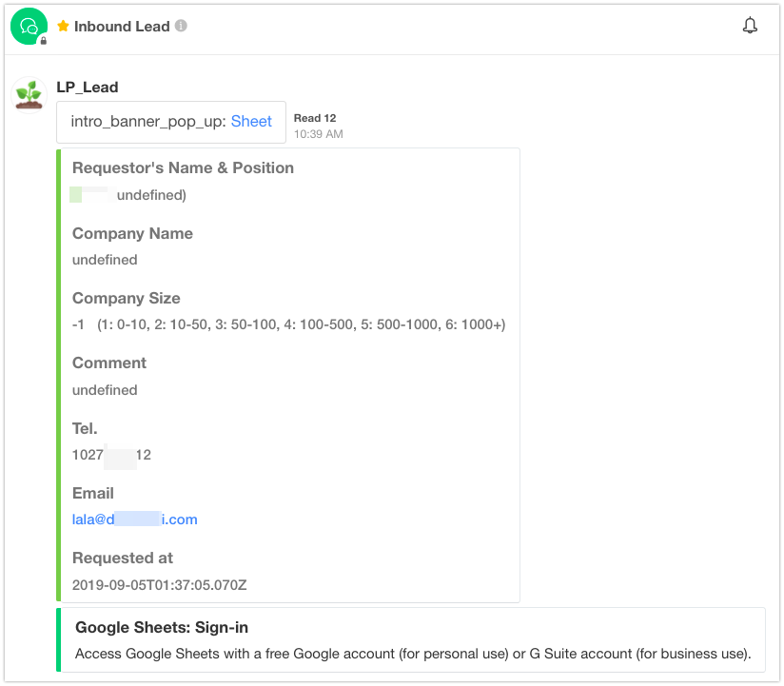This screenshot has height=686, width=784.
Task: Click the Requested at timestamp value
Action: point(160,585)
